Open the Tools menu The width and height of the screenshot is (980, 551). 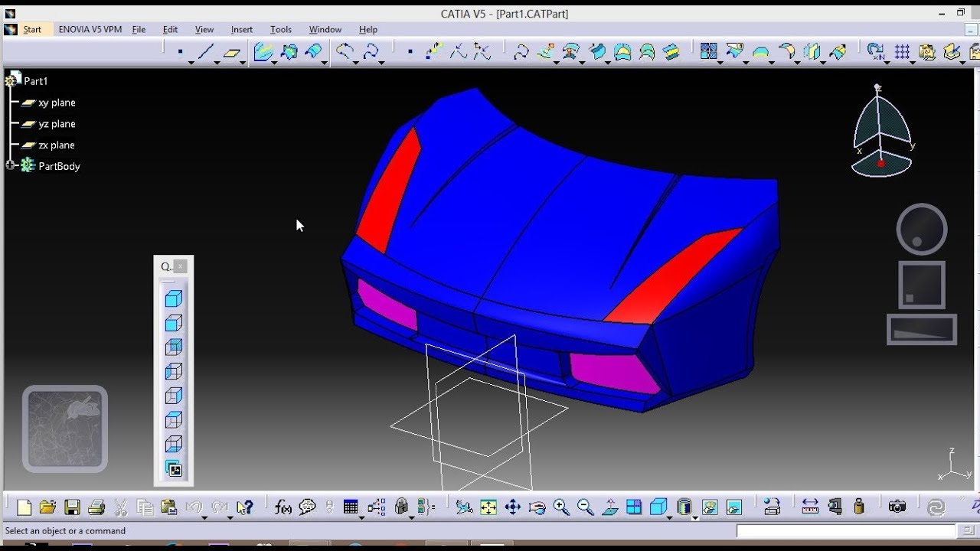(281, 29)
